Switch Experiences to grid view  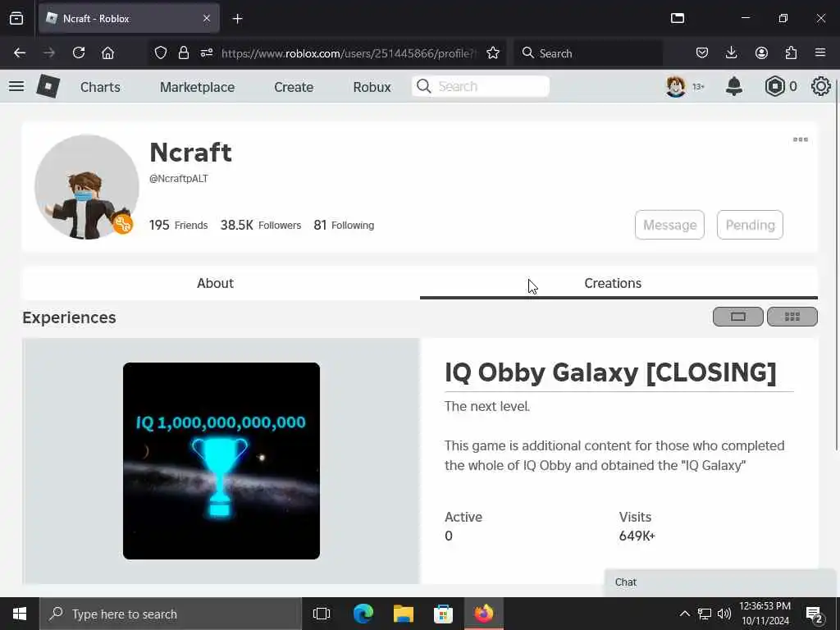[x=792, y=317]
